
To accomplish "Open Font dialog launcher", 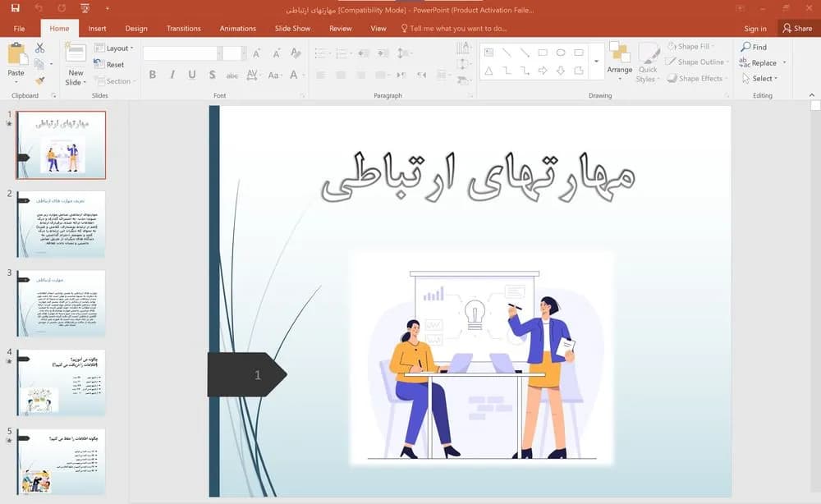I will point(302,95).
